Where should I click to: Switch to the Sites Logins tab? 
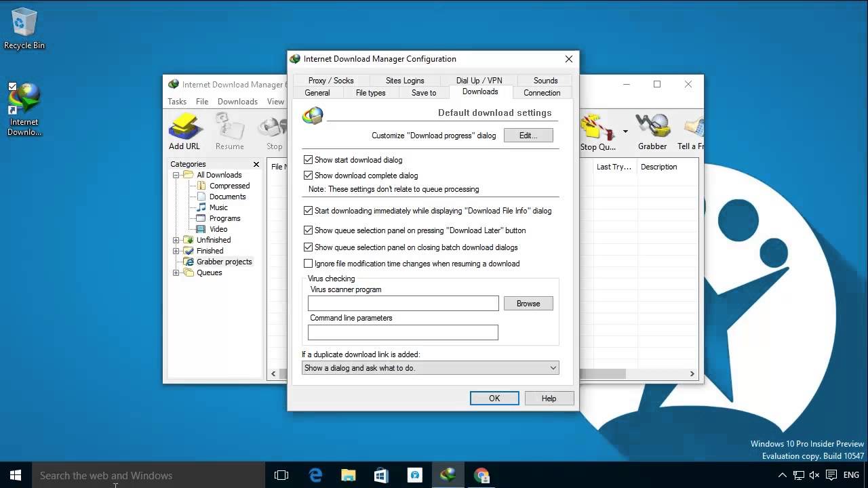(405, 81)
